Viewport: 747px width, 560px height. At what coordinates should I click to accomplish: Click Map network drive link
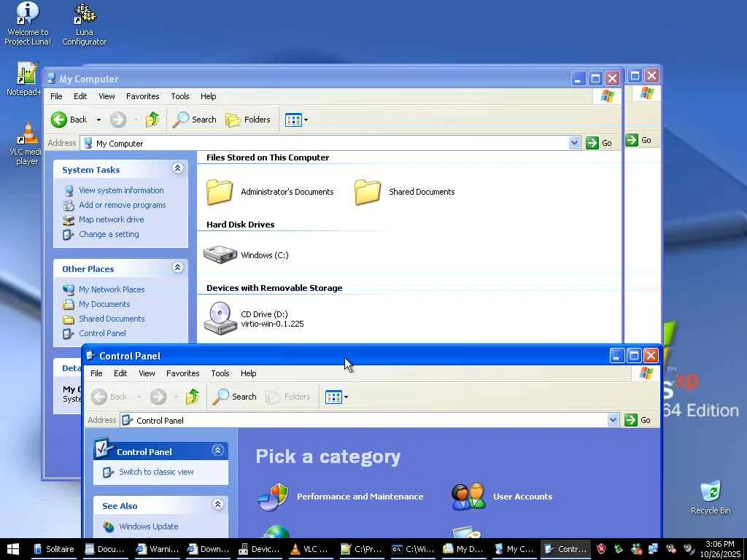pyautogui.click(x=112, y=219)
